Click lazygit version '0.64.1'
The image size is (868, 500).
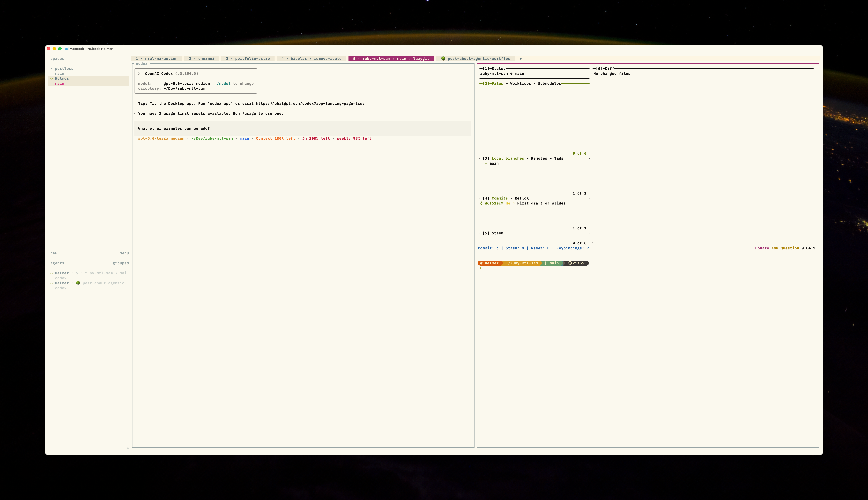pos(808,248)
